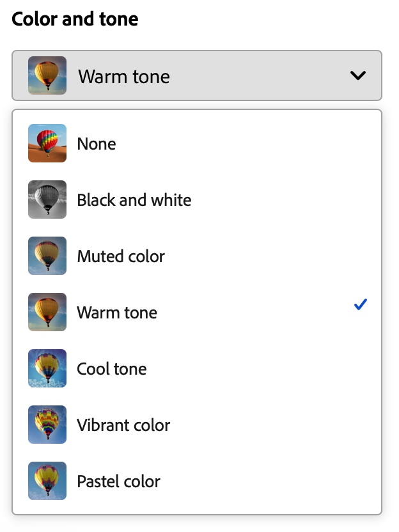The image size is (399, 532).
Task: Collapse the Color and tone dropdown chevron
Action: [x=358, y=76]
